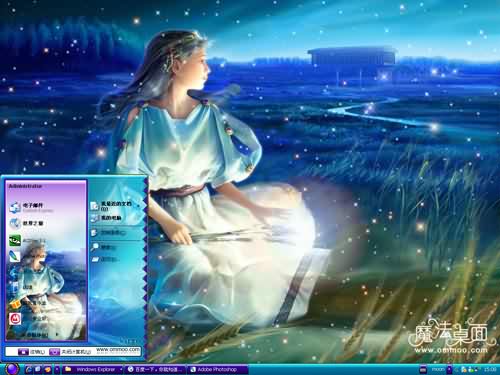Open My Computer in Start menu
Viewport: 500px width, 375px height.
coord(106,218)
